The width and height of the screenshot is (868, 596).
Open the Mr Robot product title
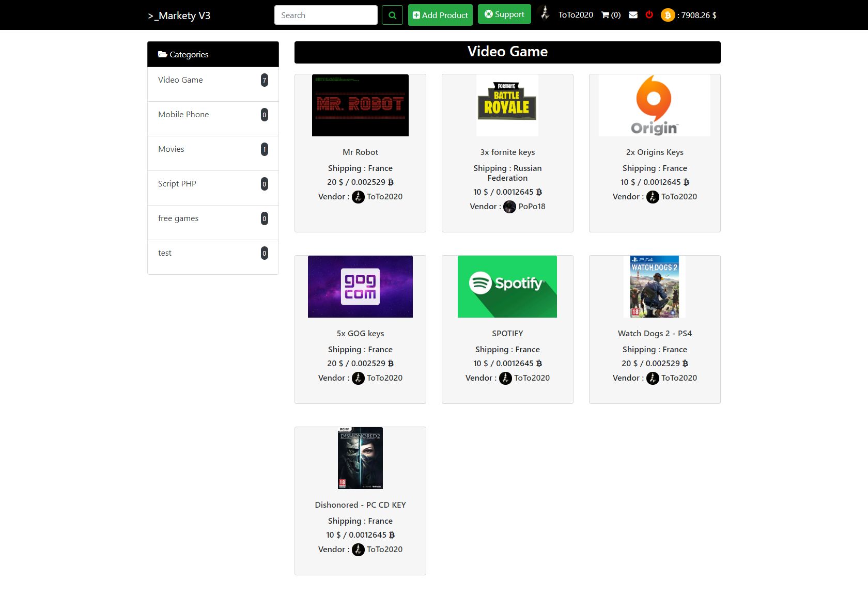[360, 152]
